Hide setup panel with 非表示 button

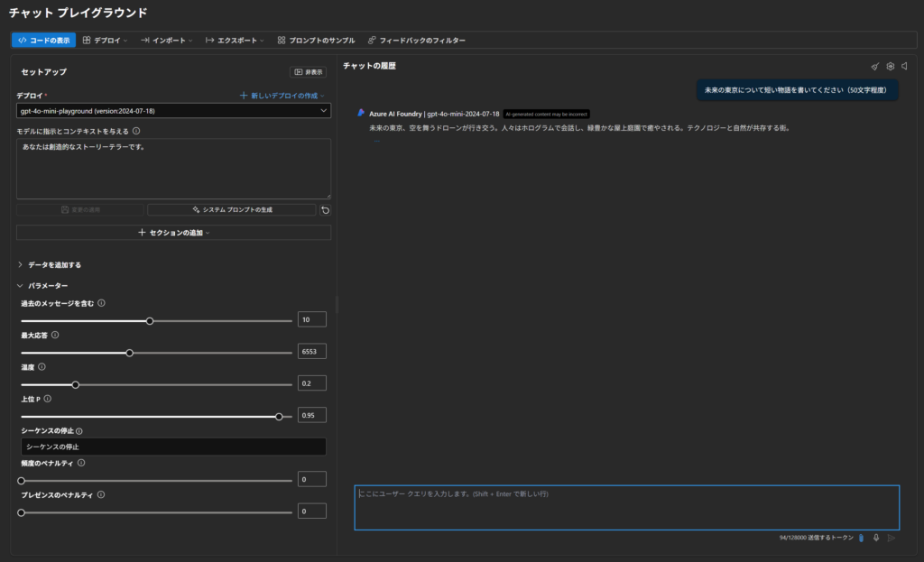(x=308, y=72)
